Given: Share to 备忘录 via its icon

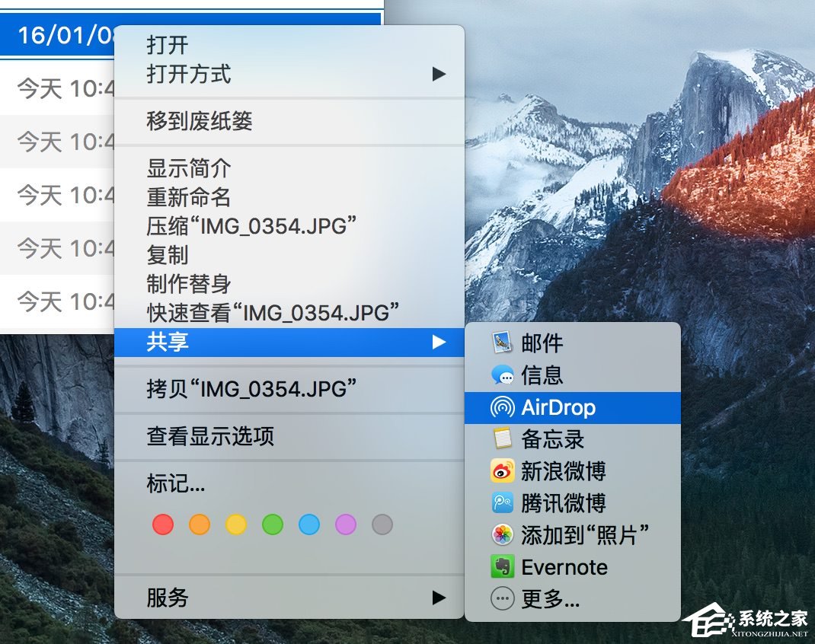Looking at the screenshot, I should pos(501,439).
